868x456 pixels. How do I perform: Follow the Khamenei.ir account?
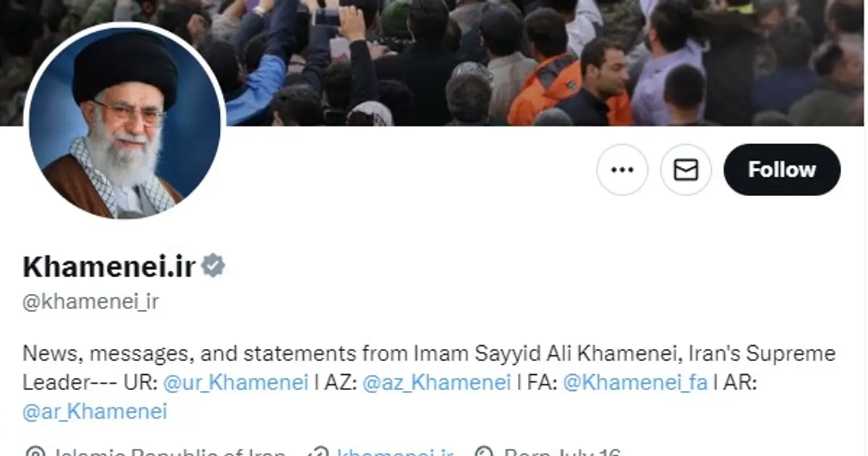(782, 169)
